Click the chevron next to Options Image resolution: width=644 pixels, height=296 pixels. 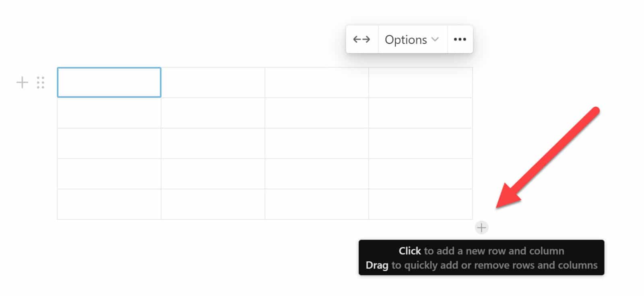tap(435, 40)
